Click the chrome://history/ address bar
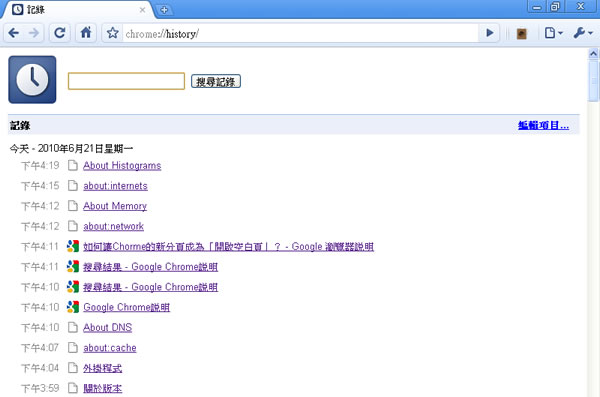 [300, 34]
